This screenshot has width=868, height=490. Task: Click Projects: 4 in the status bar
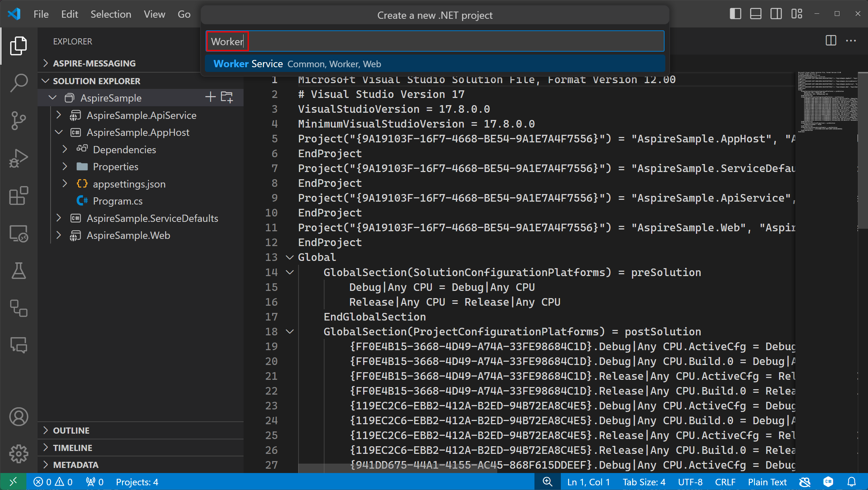click(x=137, y=482)
